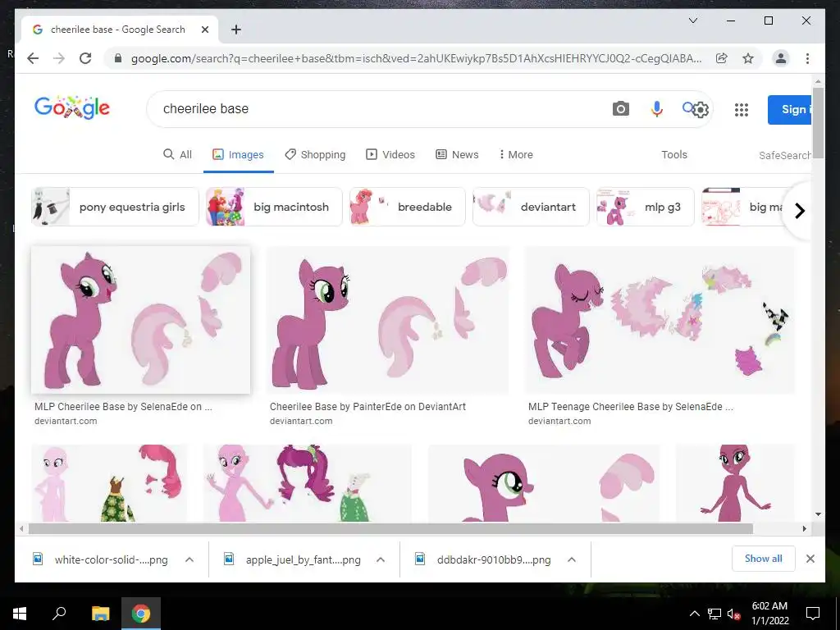Screen dimensions: 840x630
Task: Open the Tools filter options
Action: point(674,154)
